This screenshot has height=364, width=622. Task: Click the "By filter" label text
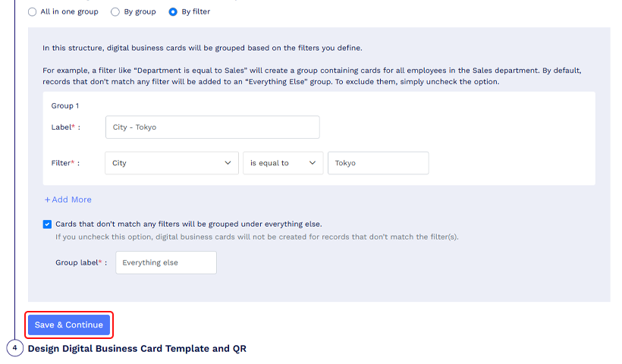coord(196,12)
